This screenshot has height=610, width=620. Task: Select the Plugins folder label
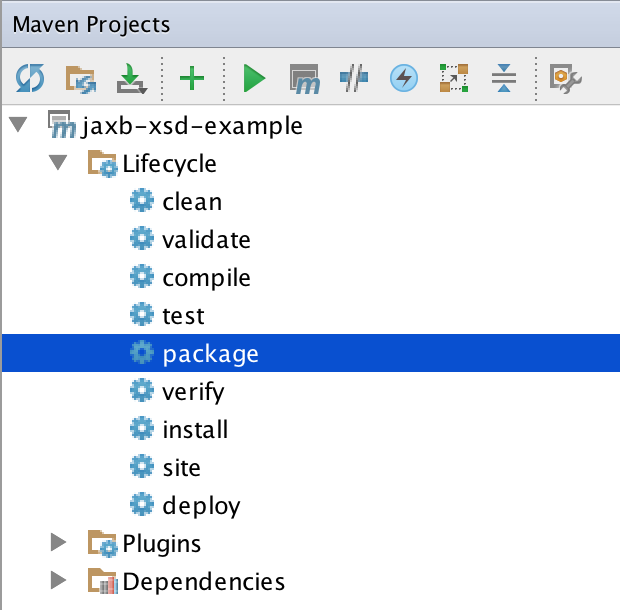click(x=162, y=544)
